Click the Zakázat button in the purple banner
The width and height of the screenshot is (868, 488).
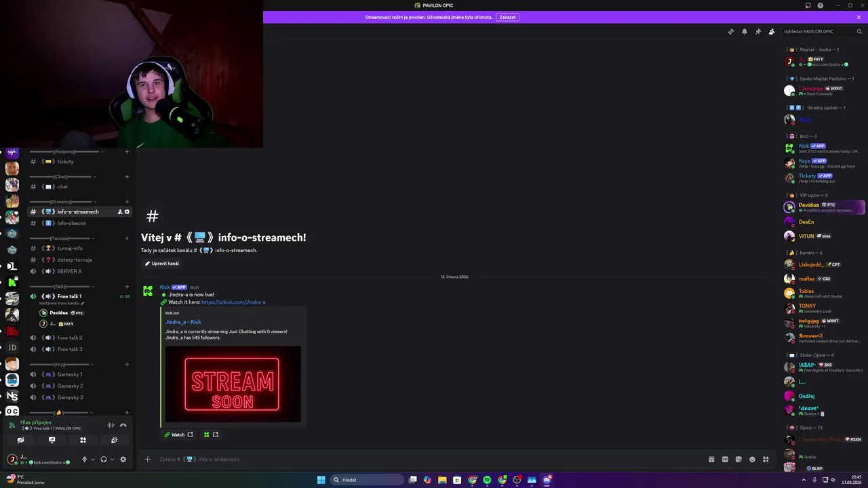[507, 17]
